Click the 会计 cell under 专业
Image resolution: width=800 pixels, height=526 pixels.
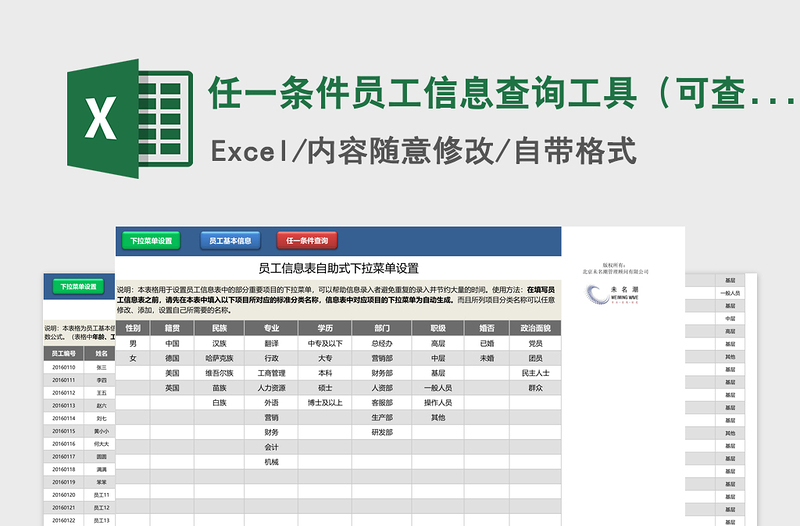click(x=271, y=447)
